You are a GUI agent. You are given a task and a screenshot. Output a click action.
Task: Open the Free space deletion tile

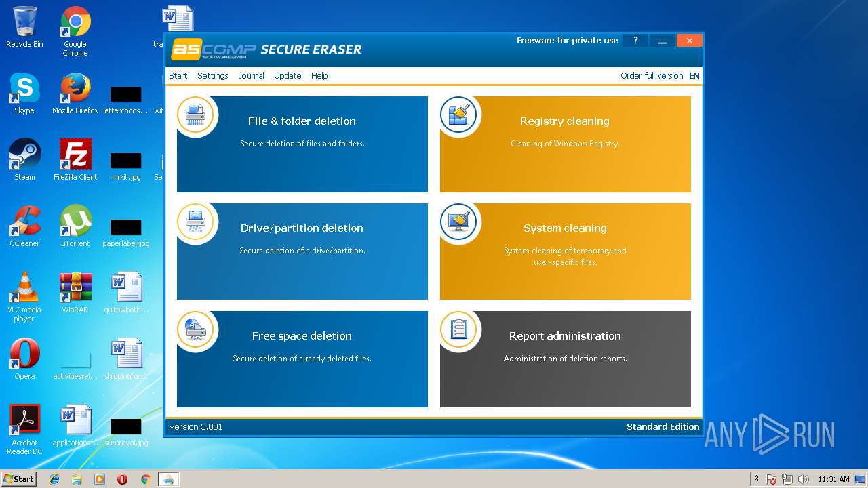coord(302,359)
